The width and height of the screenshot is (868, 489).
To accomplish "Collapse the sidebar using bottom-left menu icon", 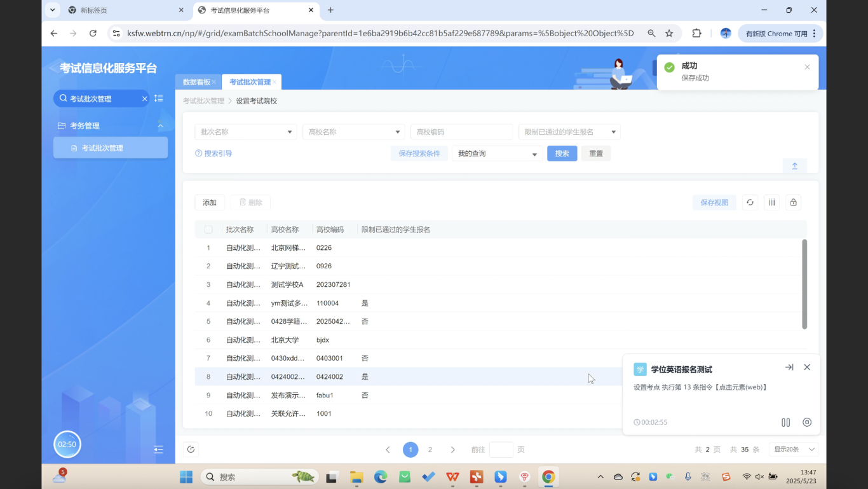I will click(x=158, y=450).
